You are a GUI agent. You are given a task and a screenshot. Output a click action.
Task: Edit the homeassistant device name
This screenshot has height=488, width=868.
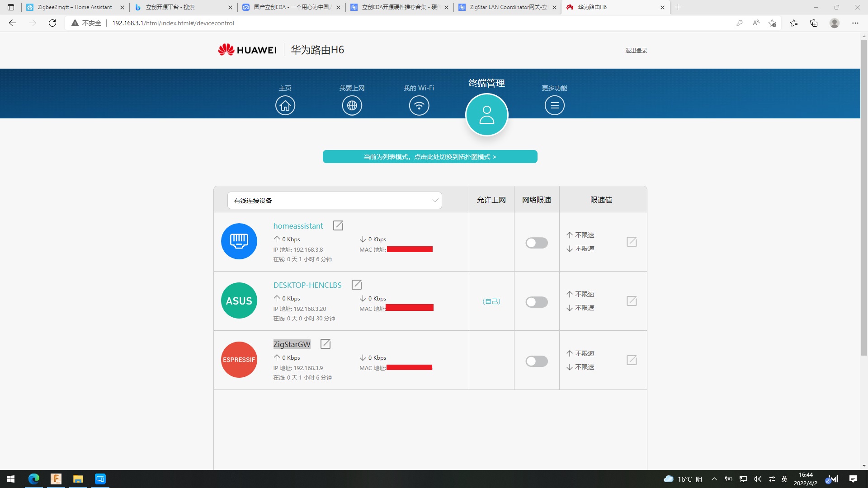338,225
